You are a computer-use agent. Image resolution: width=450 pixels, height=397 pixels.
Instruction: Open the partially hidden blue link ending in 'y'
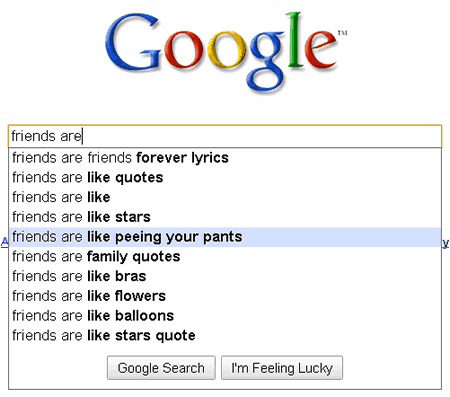446,243
